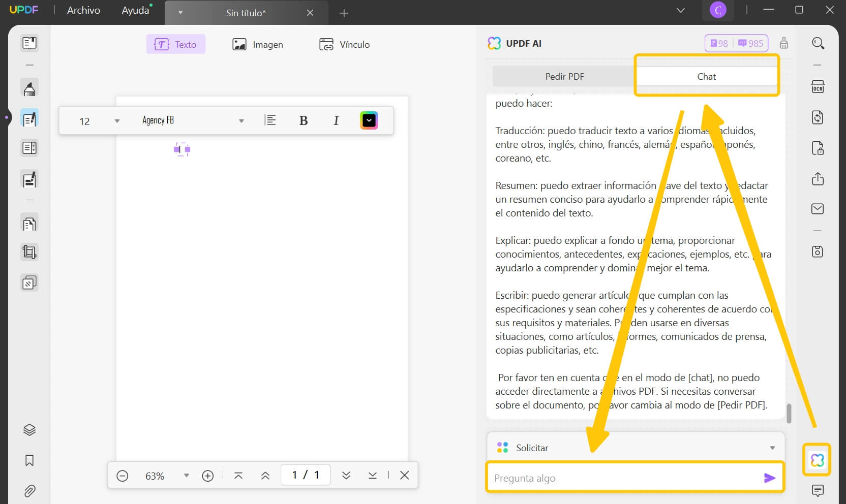This screenshot has height=504, width=846.
Task: Toggle italic text formatting
Action: (336, 120)
